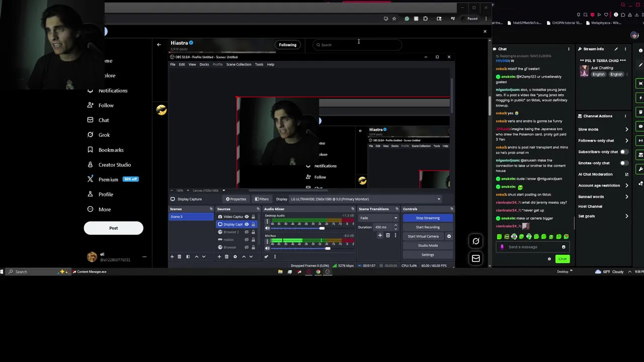Viewport: 644px width, 362px height.
Task: Open the Help menu in OBS
Action: pos(271,64)
